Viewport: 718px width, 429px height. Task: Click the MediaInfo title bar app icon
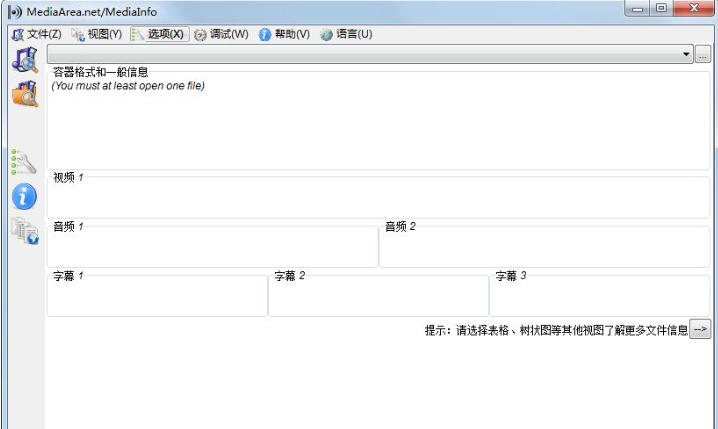tap(15, 12)
